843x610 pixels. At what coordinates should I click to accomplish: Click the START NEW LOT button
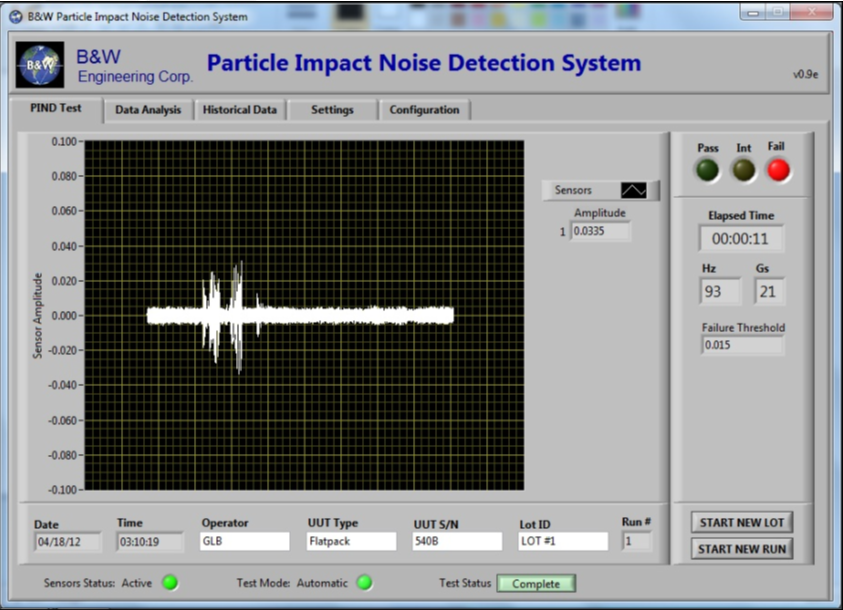(x=742, y=522)
